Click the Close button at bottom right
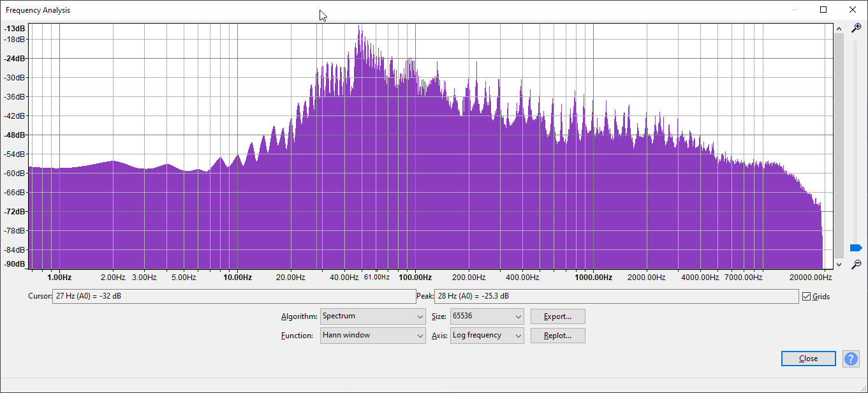 pyautogui.click(x=808, y=359)
